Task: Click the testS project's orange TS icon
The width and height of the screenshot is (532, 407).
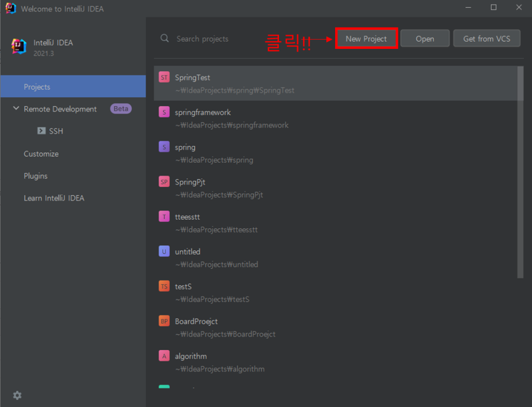Action: (x=164, y=286)
